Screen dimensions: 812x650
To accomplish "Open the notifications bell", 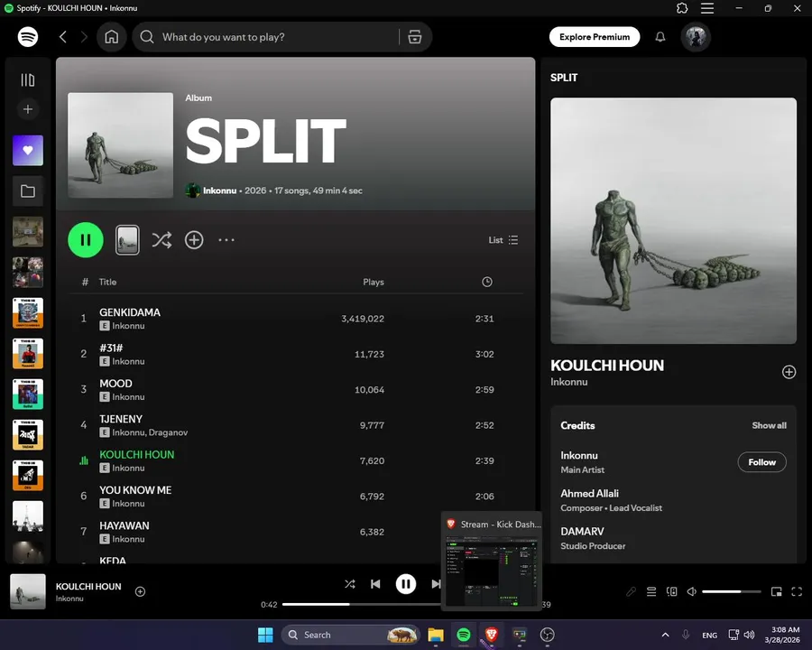I will coord(660,37).
